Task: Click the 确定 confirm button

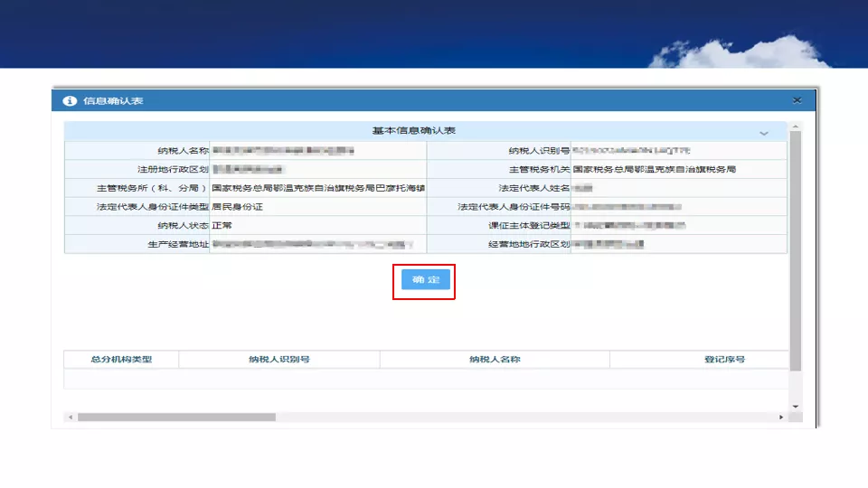Action: (425, 279)
